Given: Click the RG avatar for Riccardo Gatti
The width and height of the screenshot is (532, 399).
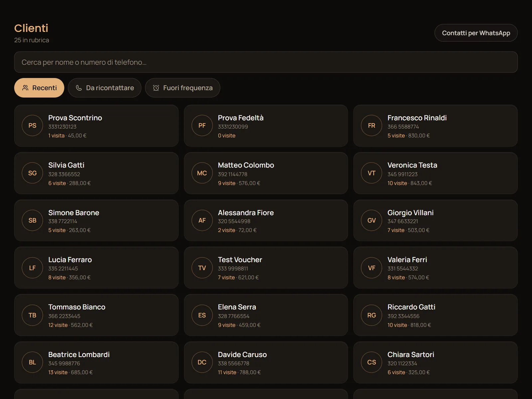Looking at the screenshot, I should (371, 315).
